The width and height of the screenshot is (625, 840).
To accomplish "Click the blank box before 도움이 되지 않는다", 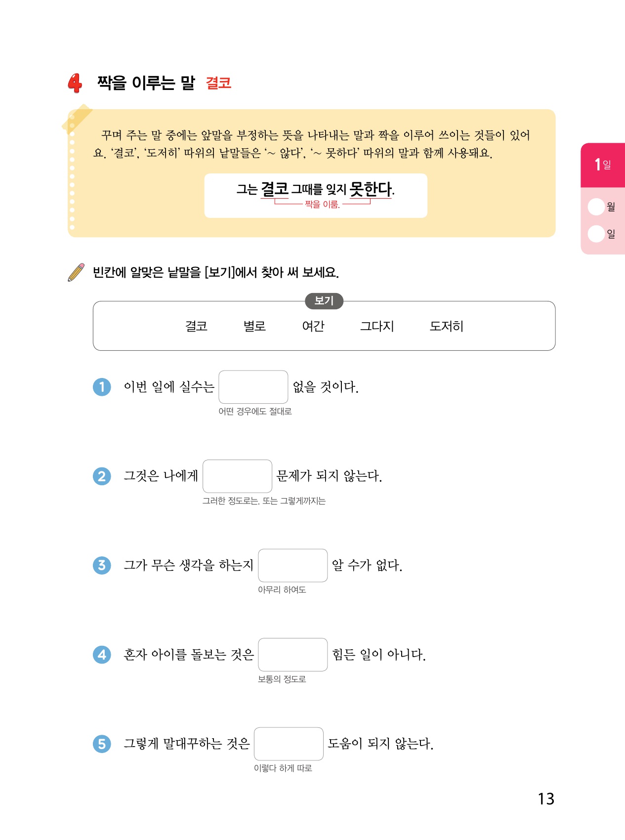I will tap(289, 744).
